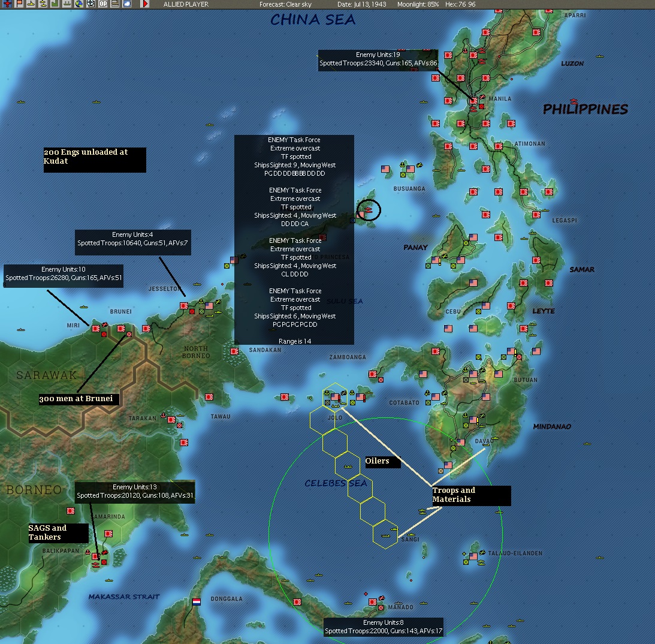Click the 'CHINA SEA' map label
Screen dimensions: 655x644
pos(313,20)
